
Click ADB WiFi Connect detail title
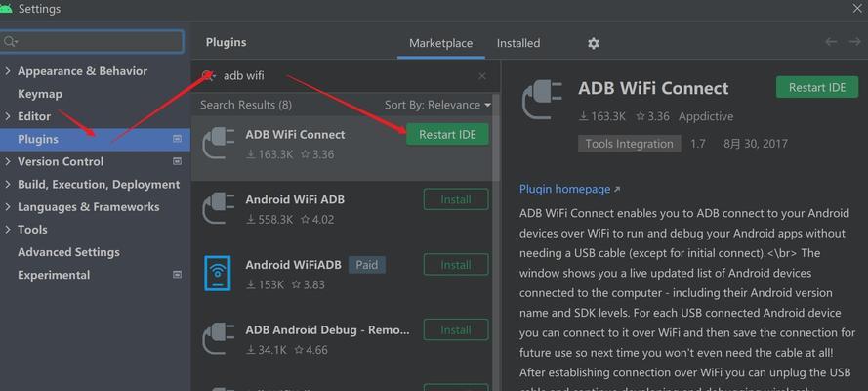[653, 88]
